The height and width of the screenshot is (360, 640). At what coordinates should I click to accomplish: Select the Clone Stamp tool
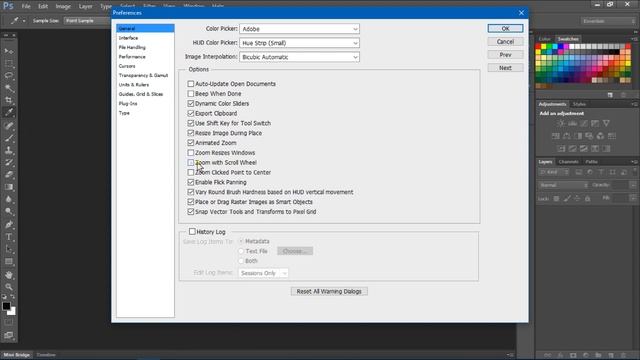(x=9, y=150)
